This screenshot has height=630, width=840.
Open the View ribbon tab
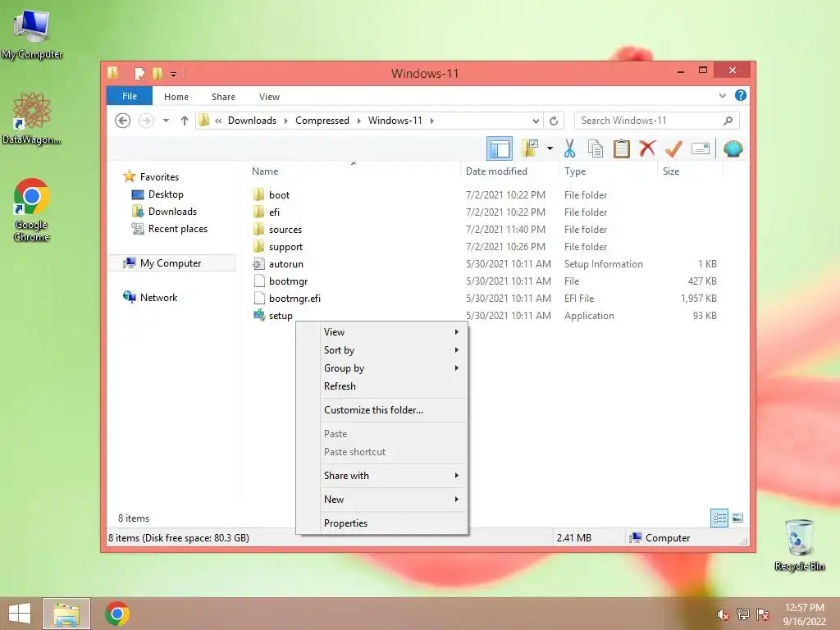tap(269, 97)
